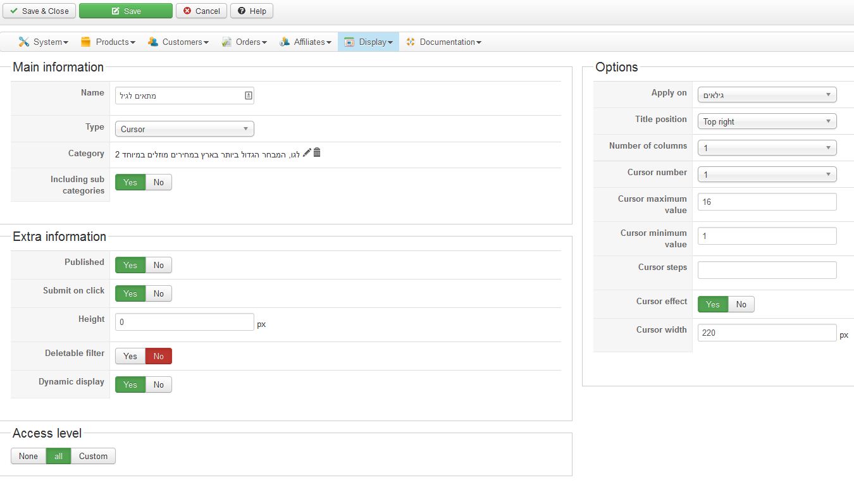This screenshot has height=504, width=854.
Task: Open the Number of columns dropdown
Action: point(767,148)
